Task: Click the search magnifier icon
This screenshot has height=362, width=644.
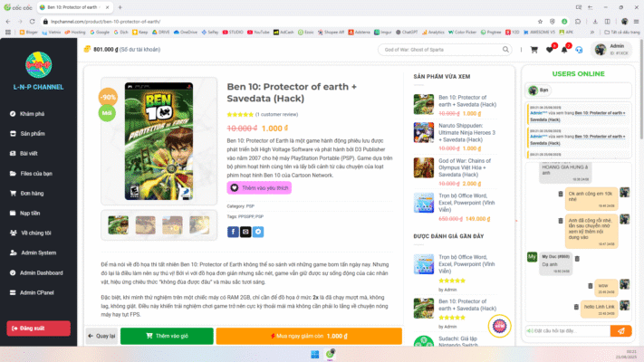Action: tap(505, 50)
